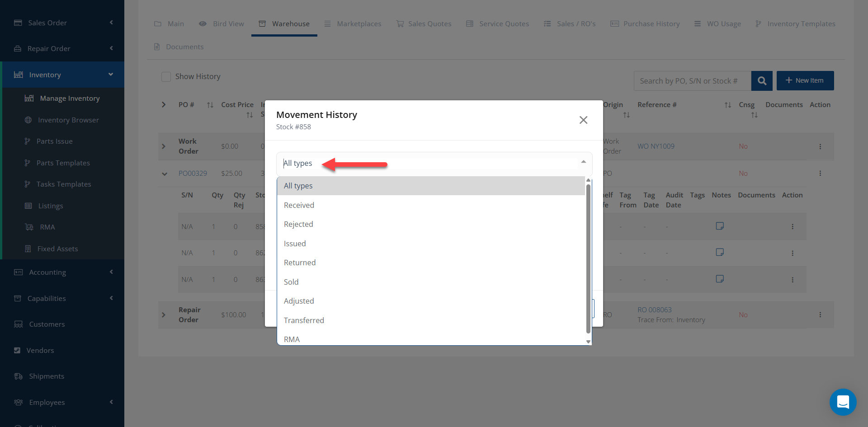Image resolution: width=868 pixels, height=427 pixels.
Task: Open the three-dot action menu for the Repair Order row
Action: (820, 314)
